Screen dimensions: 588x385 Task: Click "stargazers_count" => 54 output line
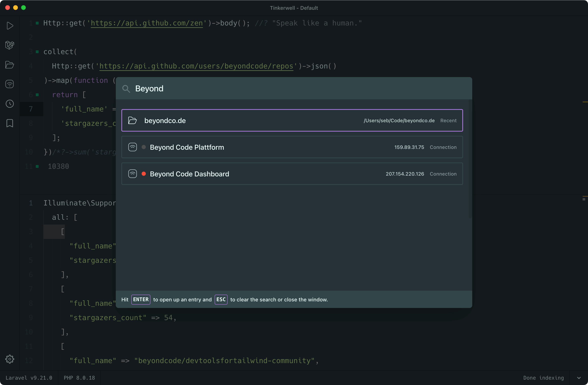pyautogui.click(x=123, y=318)
